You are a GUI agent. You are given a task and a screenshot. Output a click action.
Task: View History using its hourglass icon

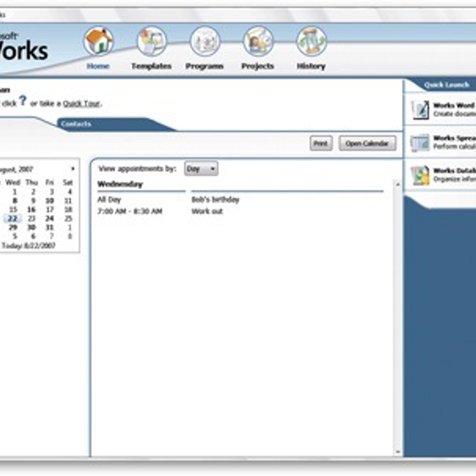click(x=311, y=42)
